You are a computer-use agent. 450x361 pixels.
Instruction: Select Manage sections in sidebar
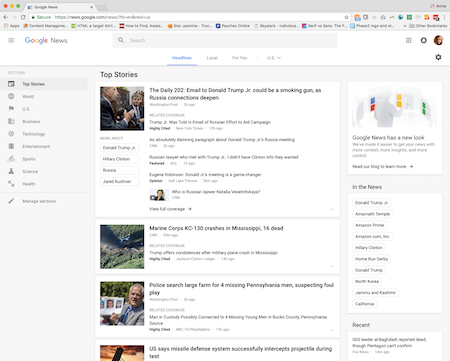click(39, 201)
